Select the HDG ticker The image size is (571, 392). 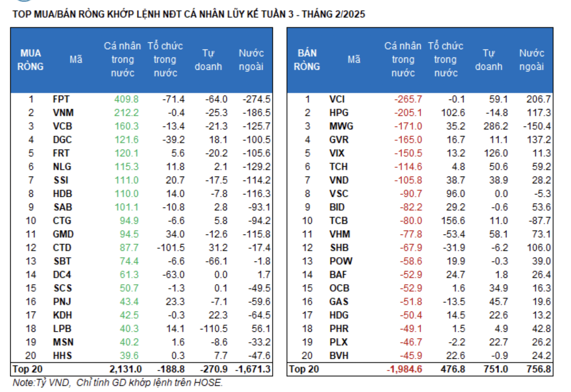coord(339,315)
